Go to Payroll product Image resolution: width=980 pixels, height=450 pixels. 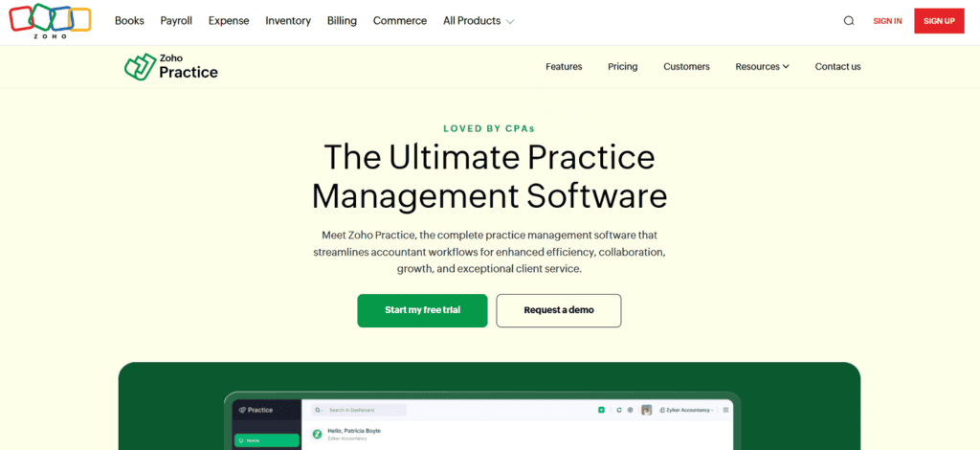[176, 21]
